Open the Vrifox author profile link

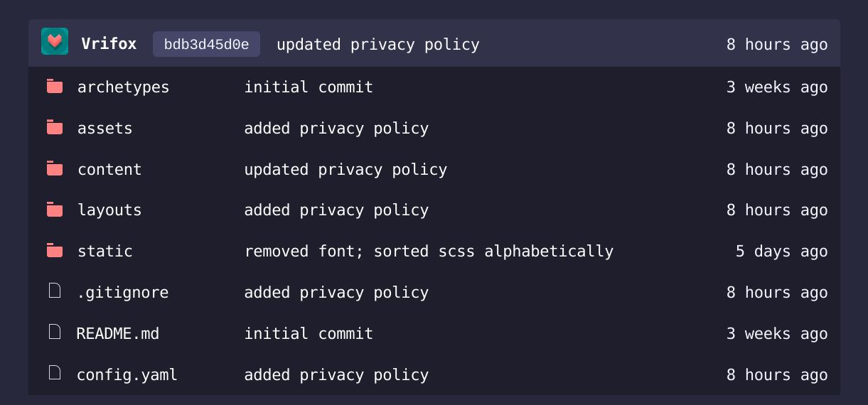coord(109,44)
